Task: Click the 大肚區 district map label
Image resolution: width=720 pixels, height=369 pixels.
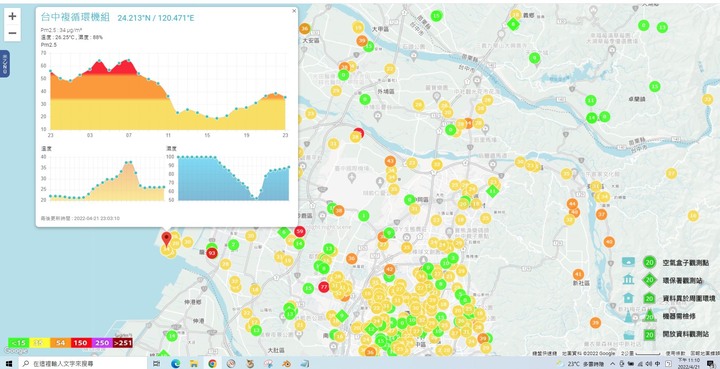Action: coord(276,350)
